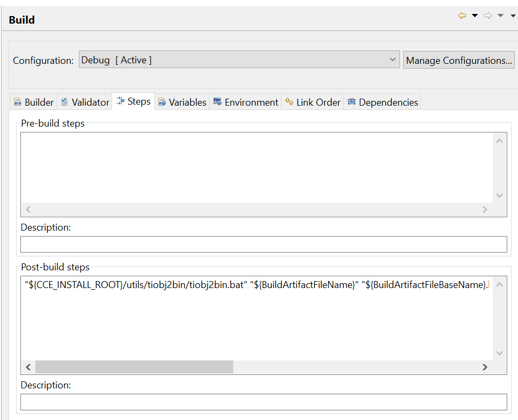
Task: Click the grayed forward navigation arrow
Action: pyautogui.click(x=488, y=16)
